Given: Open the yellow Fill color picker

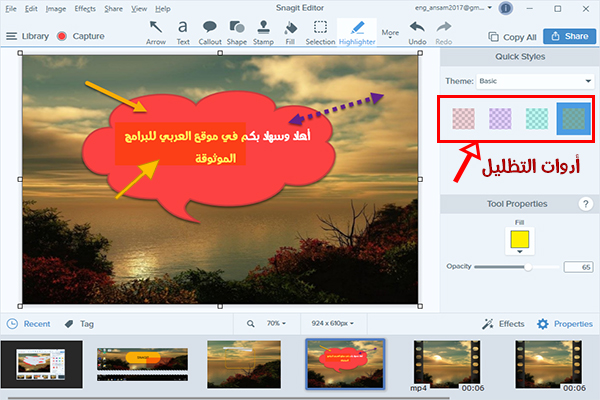Looking at the screenshot, I should [520, 241].
